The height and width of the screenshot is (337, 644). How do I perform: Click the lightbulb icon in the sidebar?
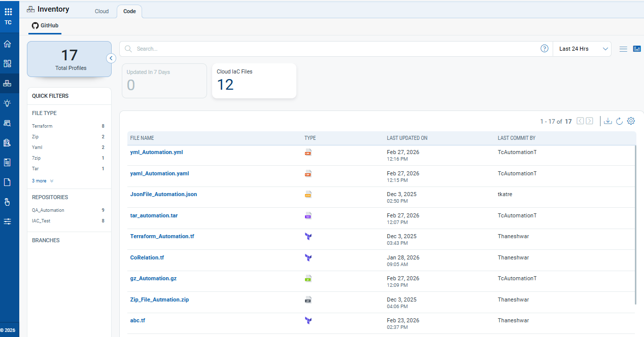coord(8,103)
